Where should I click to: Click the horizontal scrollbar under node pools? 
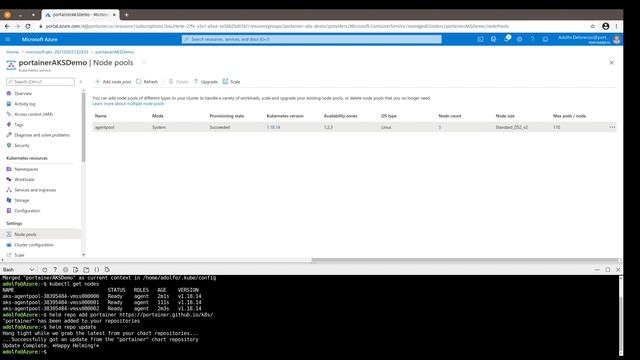(465, 260)
